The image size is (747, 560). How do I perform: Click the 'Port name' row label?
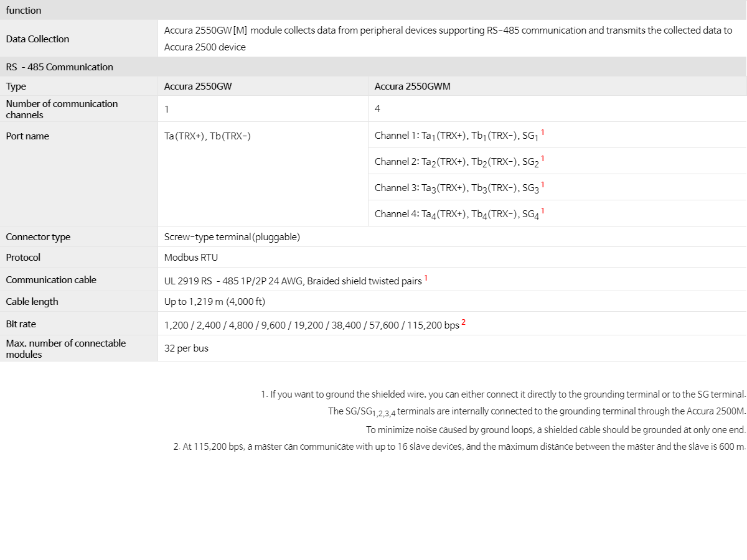coord(27,136)
